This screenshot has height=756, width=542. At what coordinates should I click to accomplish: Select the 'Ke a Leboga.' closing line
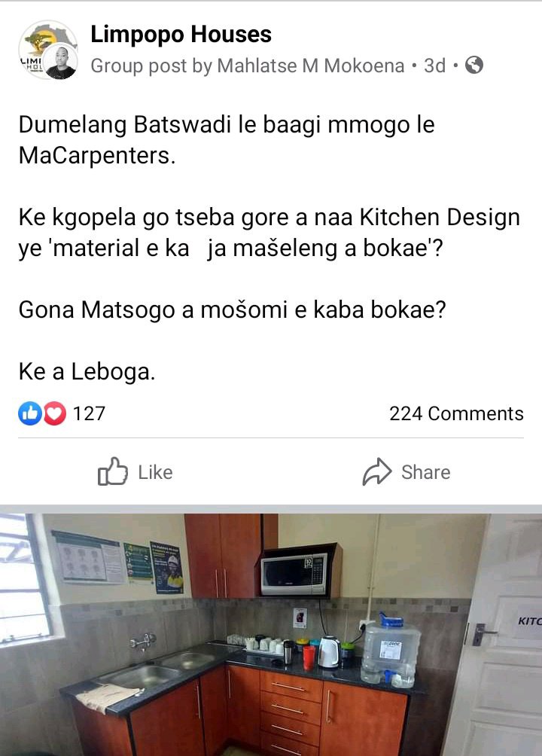87,372
